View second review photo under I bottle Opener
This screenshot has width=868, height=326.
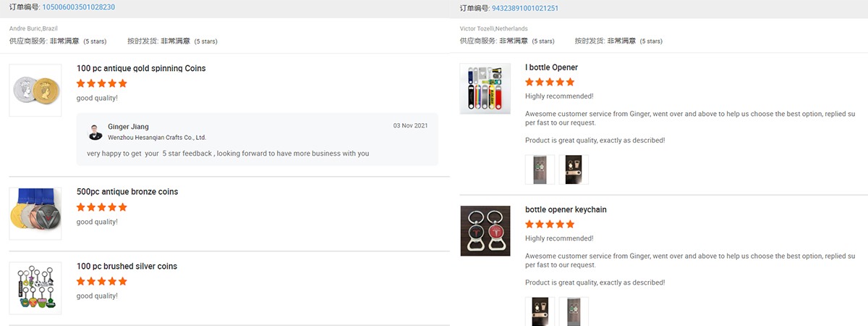[x=574, y=170]
